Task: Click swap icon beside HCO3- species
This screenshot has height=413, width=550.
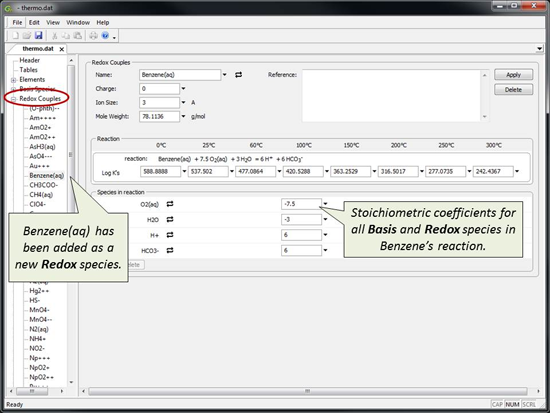Action: (170, 250)
